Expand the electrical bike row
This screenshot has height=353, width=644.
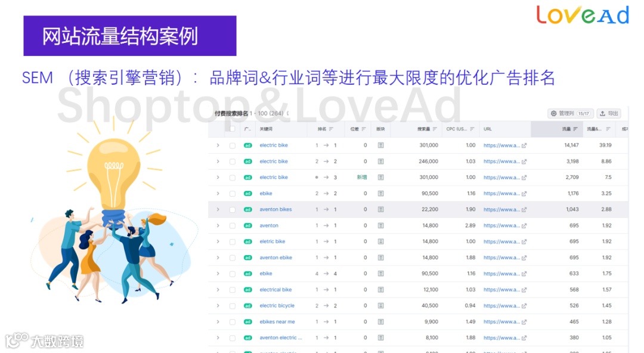pyautogui.click(x=218, y=290)
